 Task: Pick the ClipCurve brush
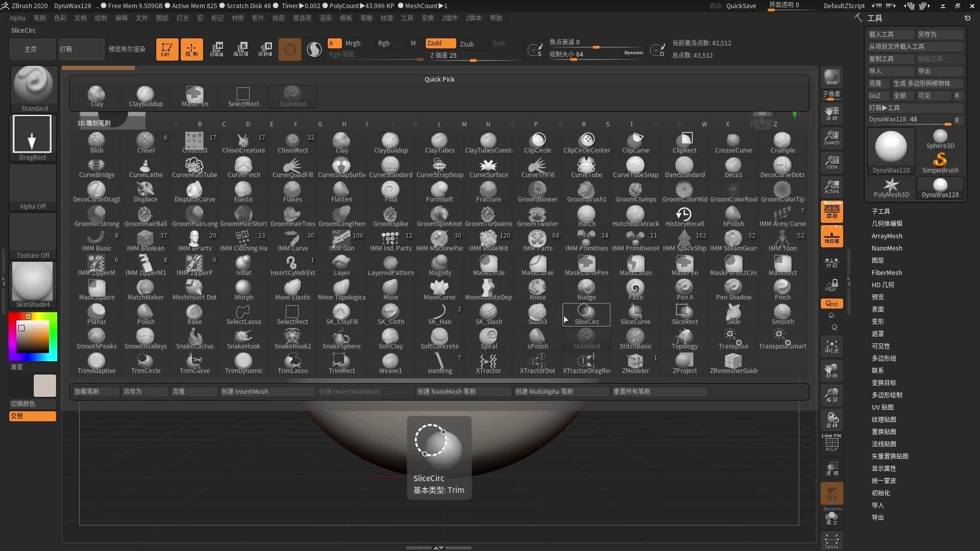point(635,143)
